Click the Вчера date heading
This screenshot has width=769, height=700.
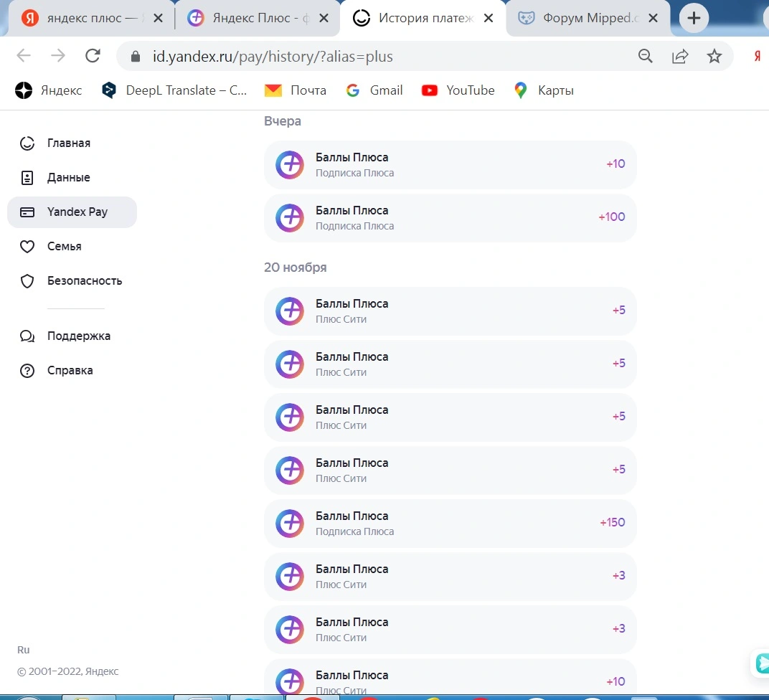click(283, 121)
